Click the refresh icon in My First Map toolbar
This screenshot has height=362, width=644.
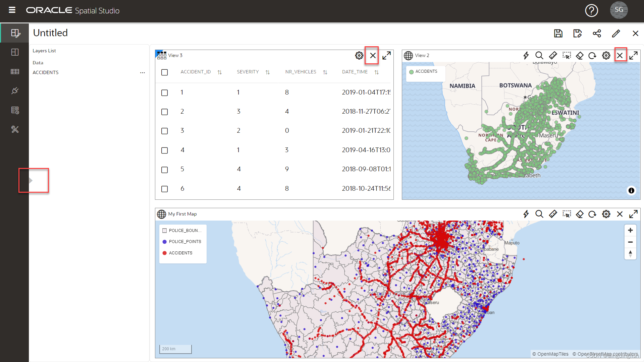tap(592, 214)
